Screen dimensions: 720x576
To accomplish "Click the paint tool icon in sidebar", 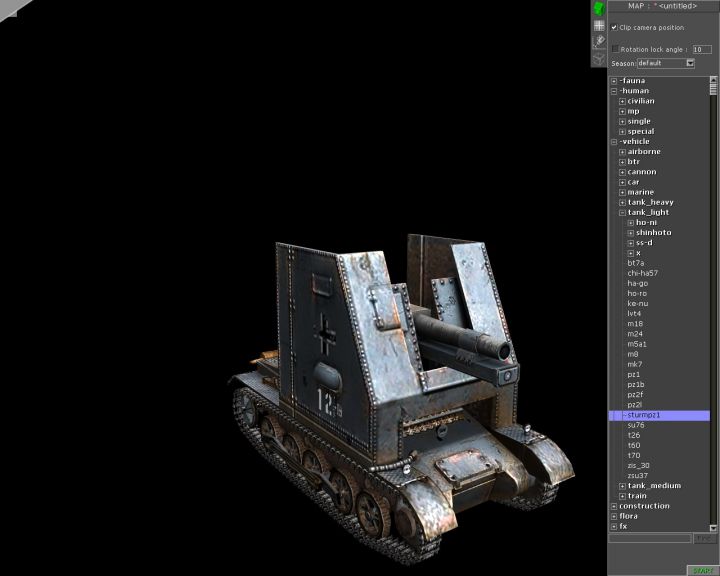I will [599, 42].
